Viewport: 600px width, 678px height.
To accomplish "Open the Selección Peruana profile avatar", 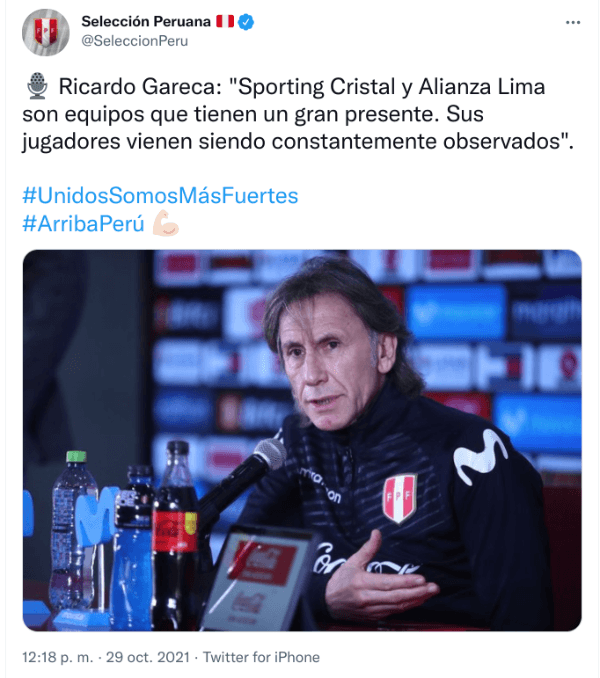I will pos(45,32).
